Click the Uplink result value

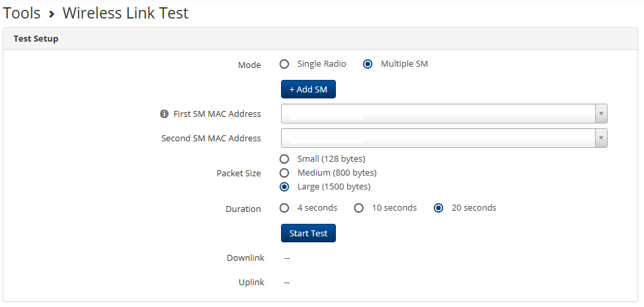[287, 283]
